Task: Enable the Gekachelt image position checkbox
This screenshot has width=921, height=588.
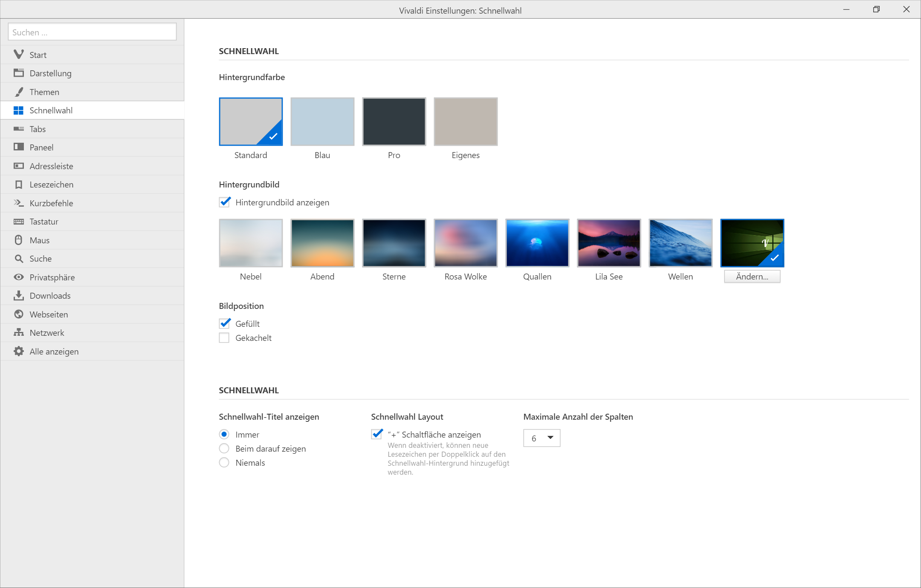Action: coord(224,338)
